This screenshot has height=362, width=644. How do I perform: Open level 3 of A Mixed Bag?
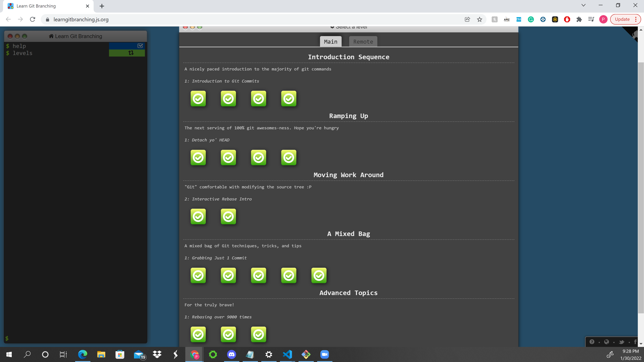point(258,275)
